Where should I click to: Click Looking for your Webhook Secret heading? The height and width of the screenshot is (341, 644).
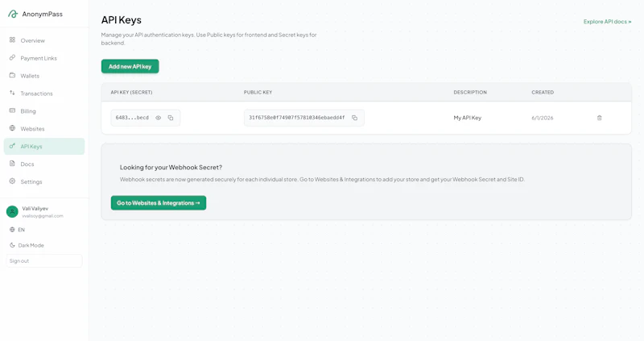click(x=171, y=168)
